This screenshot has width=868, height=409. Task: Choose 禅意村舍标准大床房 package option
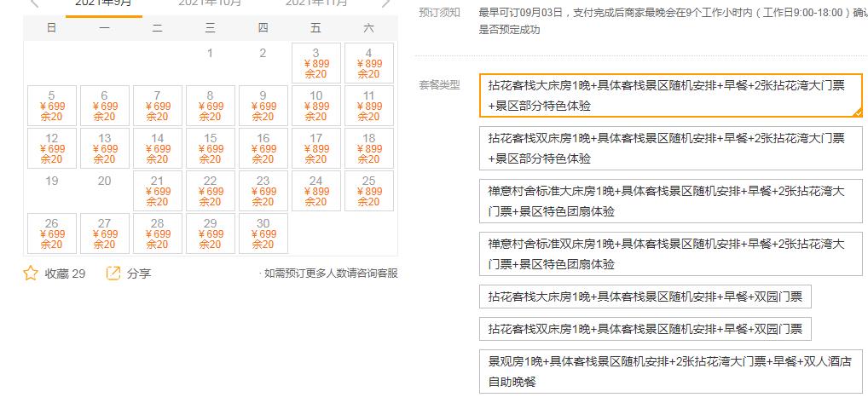(670, 201)
